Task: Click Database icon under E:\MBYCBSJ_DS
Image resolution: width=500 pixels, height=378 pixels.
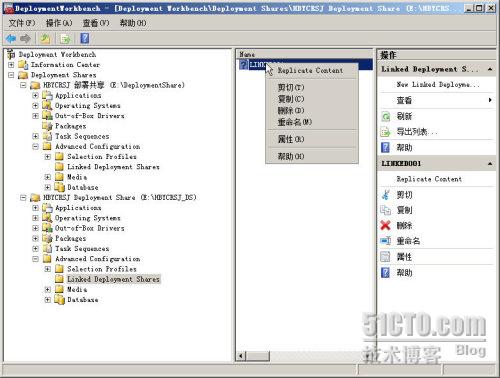Action: [60, 300]
